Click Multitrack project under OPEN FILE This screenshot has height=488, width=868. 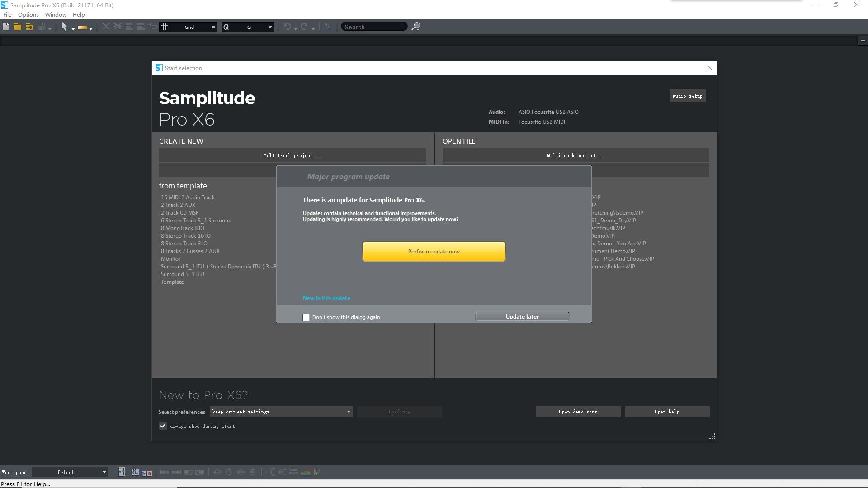coord(576,155)
